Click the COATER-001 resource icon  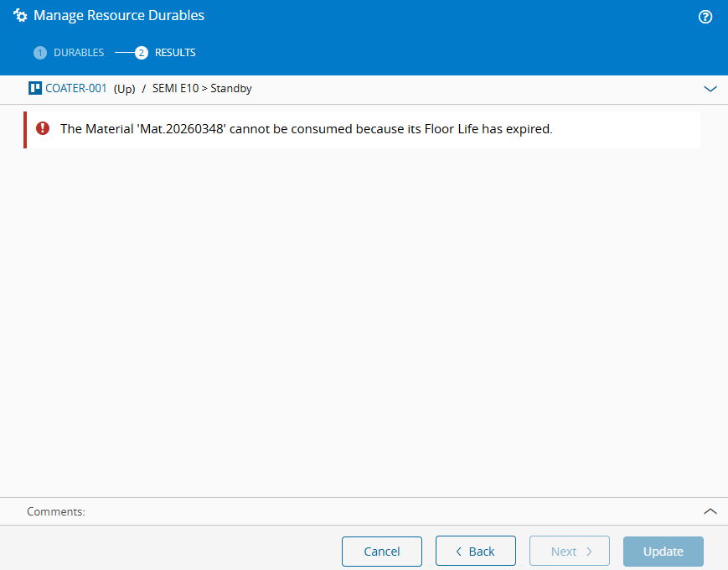34,88
